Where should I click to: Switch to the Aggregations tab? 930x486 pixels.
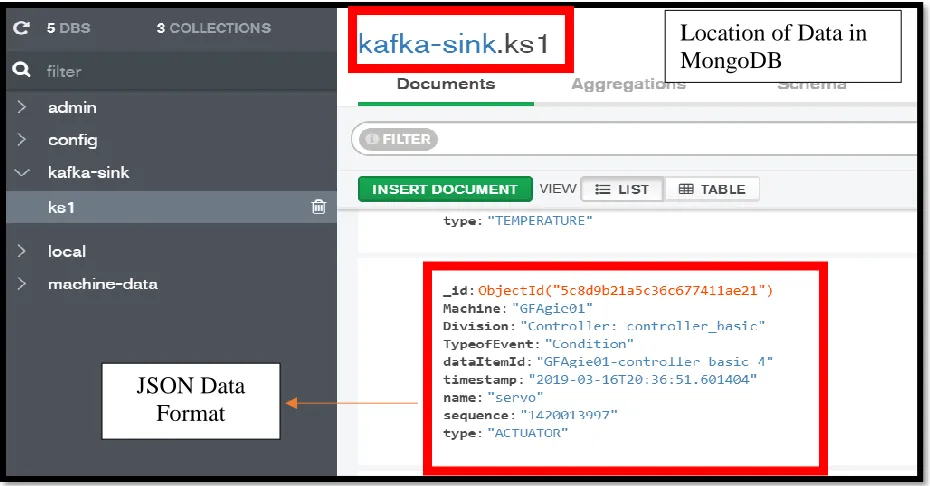click(629, 84)
